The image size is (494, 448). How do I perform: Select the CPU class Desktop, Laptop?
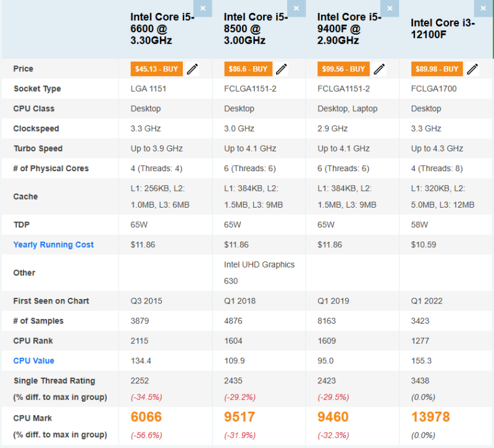(347, 109)
